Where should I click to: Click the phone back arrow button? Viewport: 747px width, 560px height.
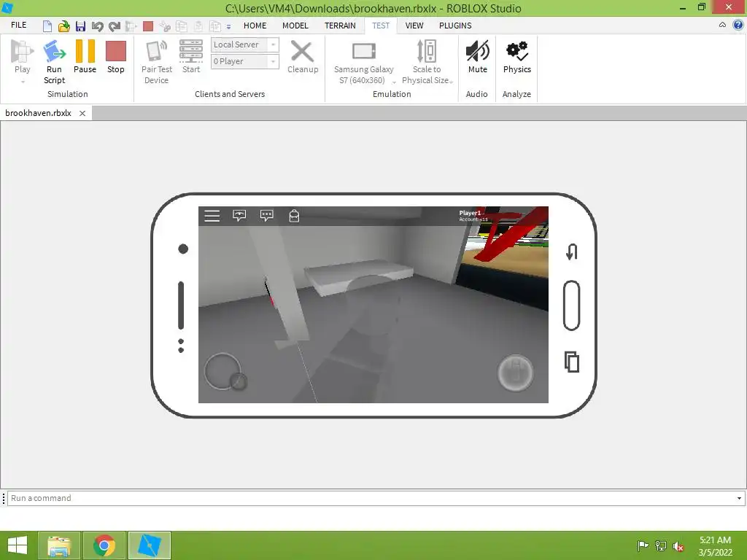coord(572,252)
